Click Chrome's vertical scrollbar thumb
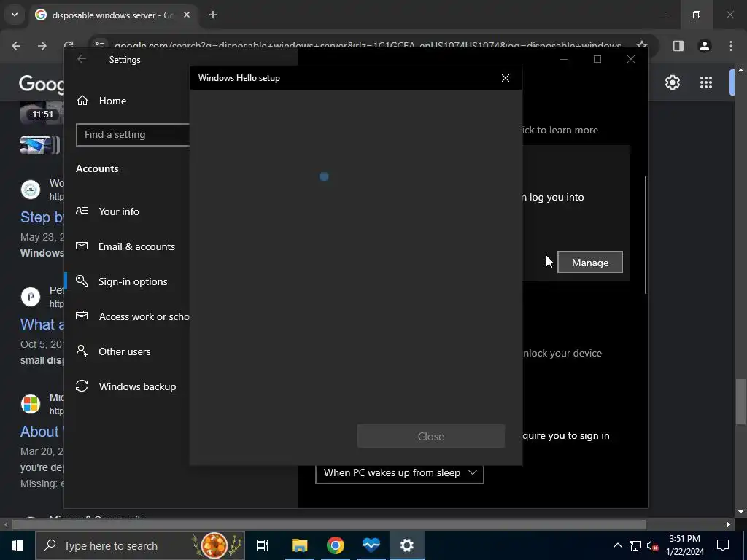 coord(741,401)
